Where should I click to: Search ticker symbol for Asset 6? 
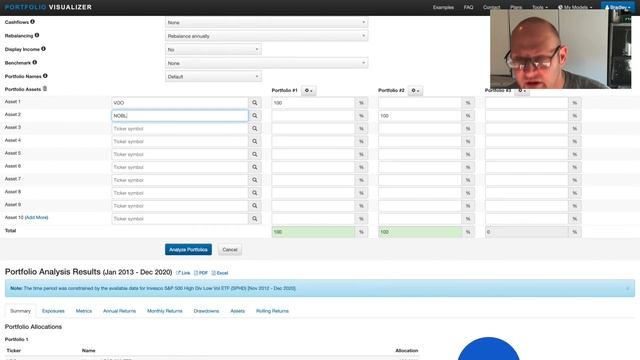tap(255, 167)
